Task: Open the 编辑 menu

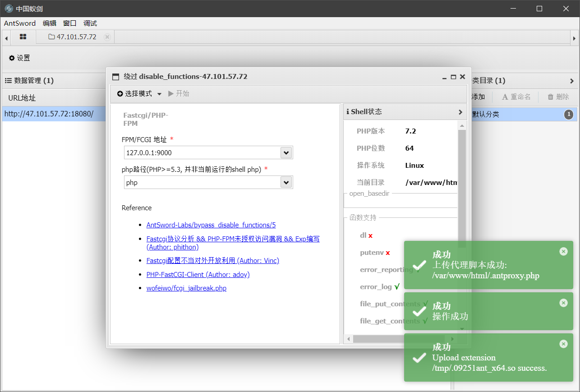Action: click(50, 23)
